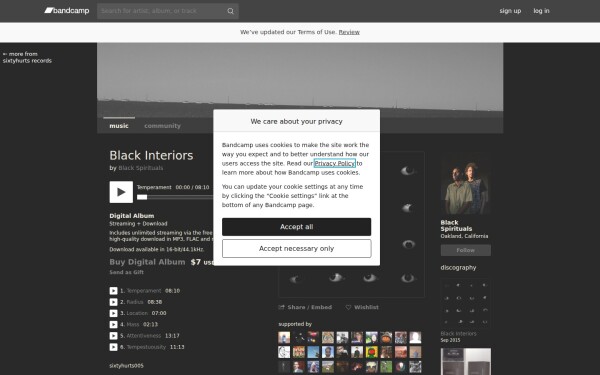The width and height of the screenshot is (600, 375).
Task: Click Accept necessary only button
Action: pyautogui.click(x=297, y=249)
